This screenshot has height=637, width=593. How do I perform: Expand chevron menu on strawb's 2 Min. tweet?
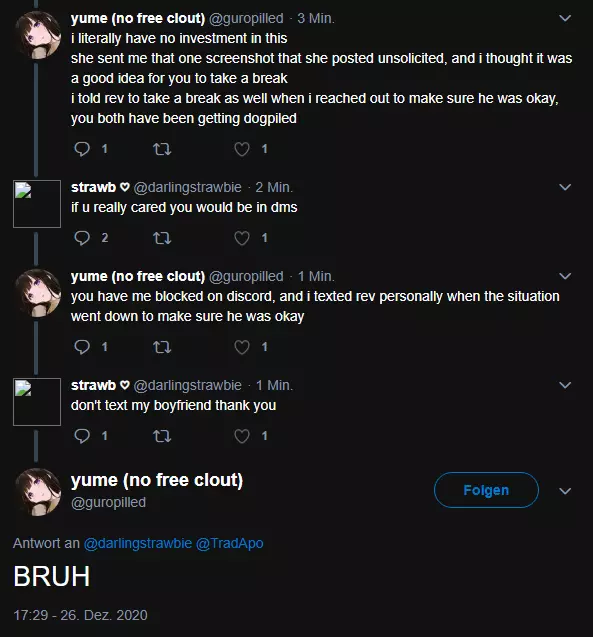[x=565, y=187]
